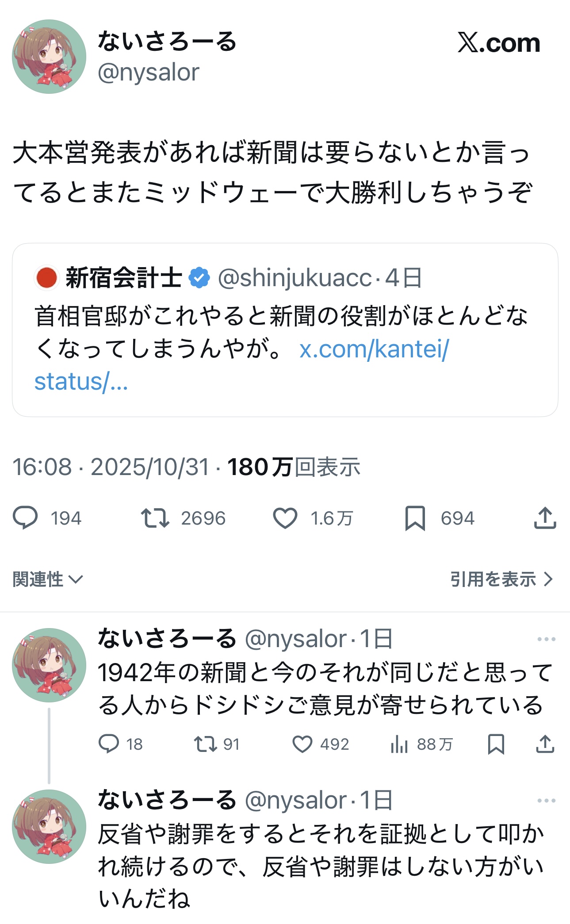Bookmark the 1942年の新聞 reply

[496, 744]
